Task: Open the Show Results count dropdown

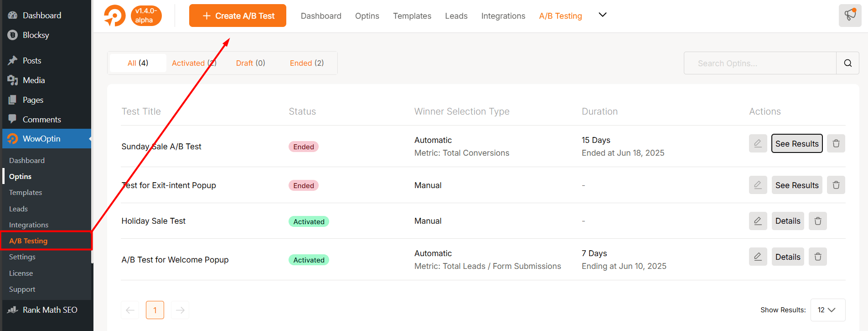Action: [x=828, y=310]
